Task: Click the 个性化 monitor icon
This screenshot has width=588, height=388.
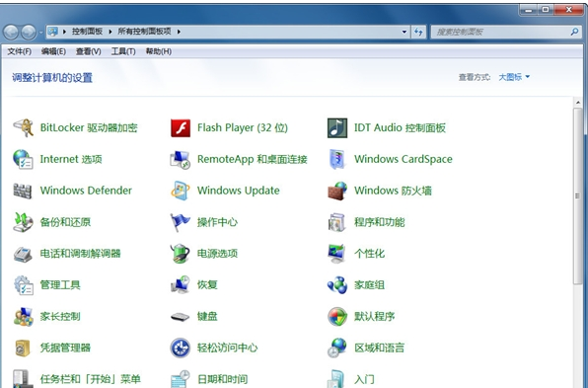Action: tap(337, 254)
